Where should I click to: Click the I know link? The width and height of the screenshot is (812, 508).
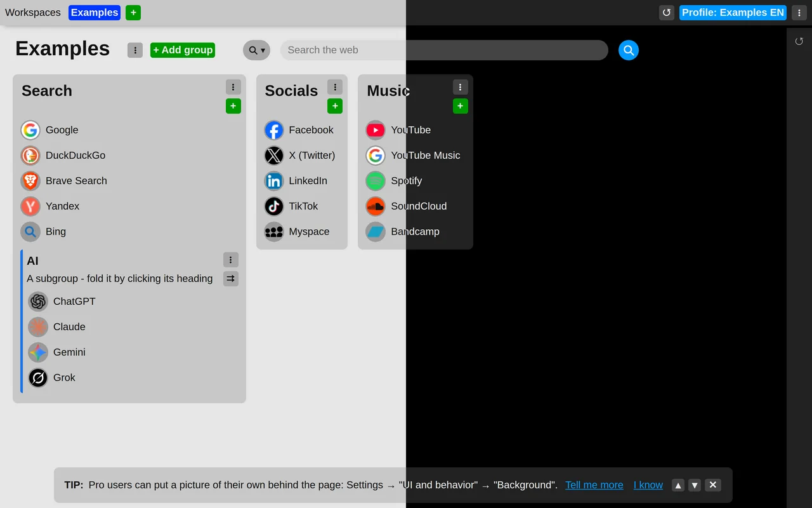(648, 485)
